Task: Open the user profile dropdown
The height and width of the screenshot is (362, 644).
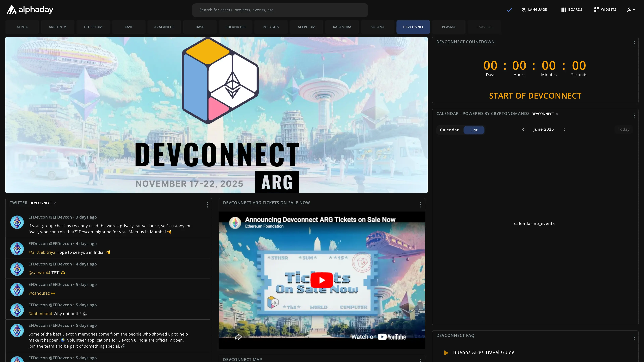Action: [631, 10]
